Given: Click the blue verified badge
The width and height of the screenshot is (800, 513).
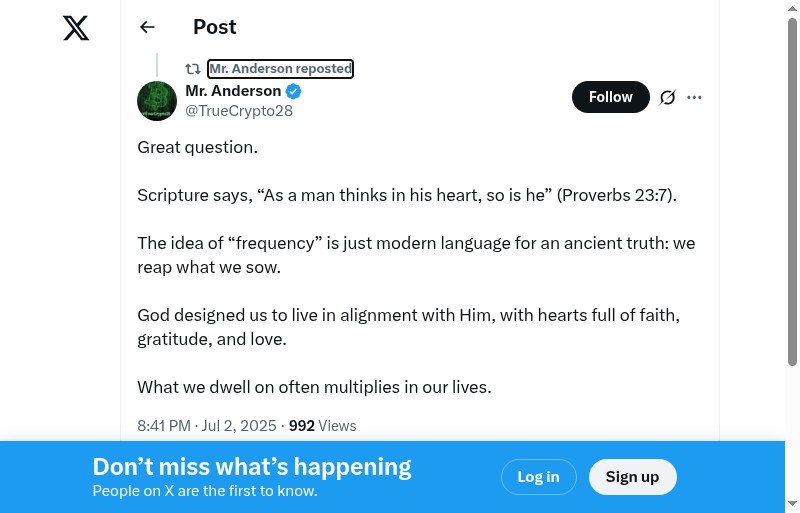Looking at the screenshot, I should coord(294,91).
